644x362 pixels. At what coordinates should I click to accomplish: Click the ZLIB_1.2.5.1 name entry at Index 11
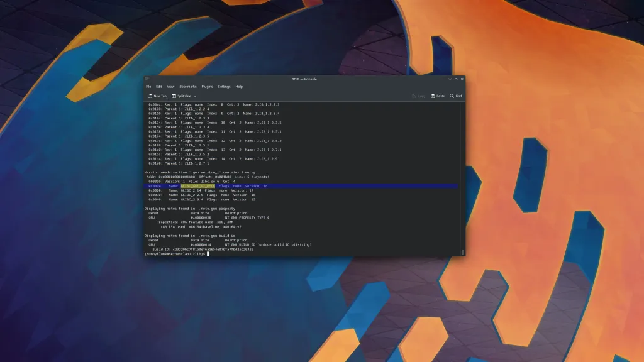click(269, 132)
